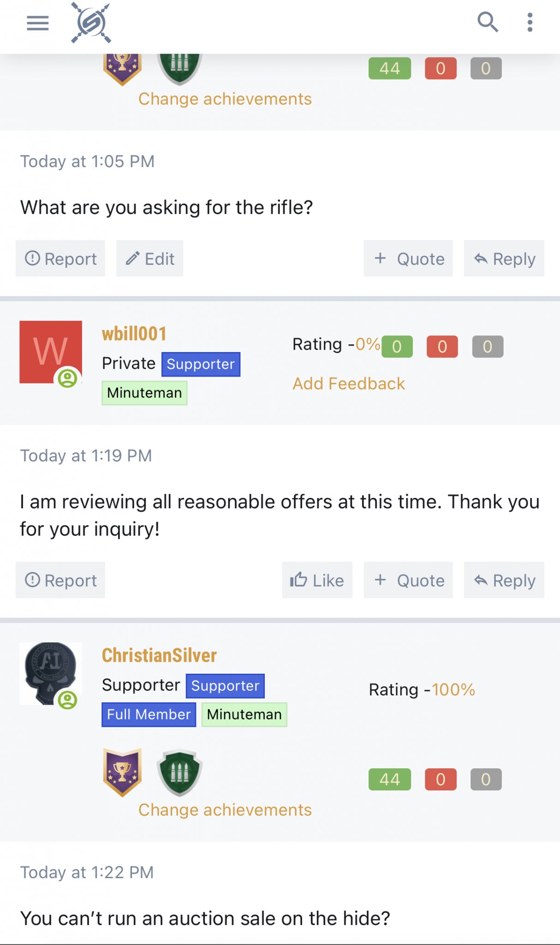Open the hamburger navigation menu
This screenshot has height=945, width=560.
click(x=38, y=23)
